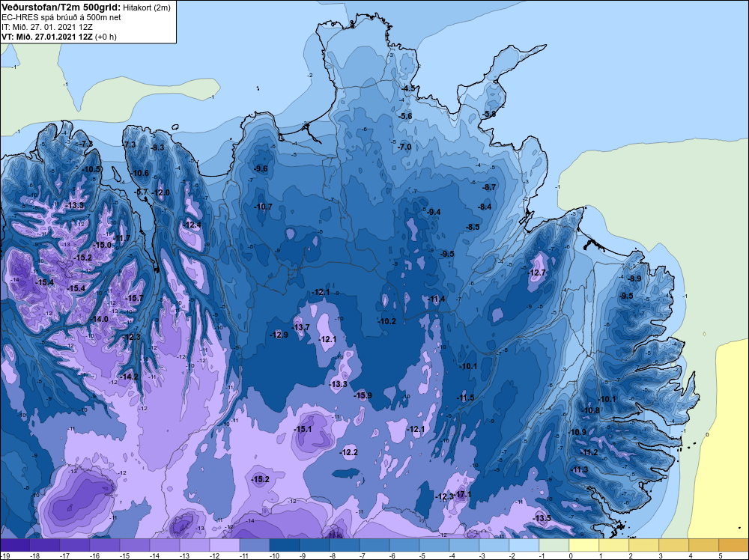Click the -4.5 temperature label
The image size is (749, 560).
409,89
